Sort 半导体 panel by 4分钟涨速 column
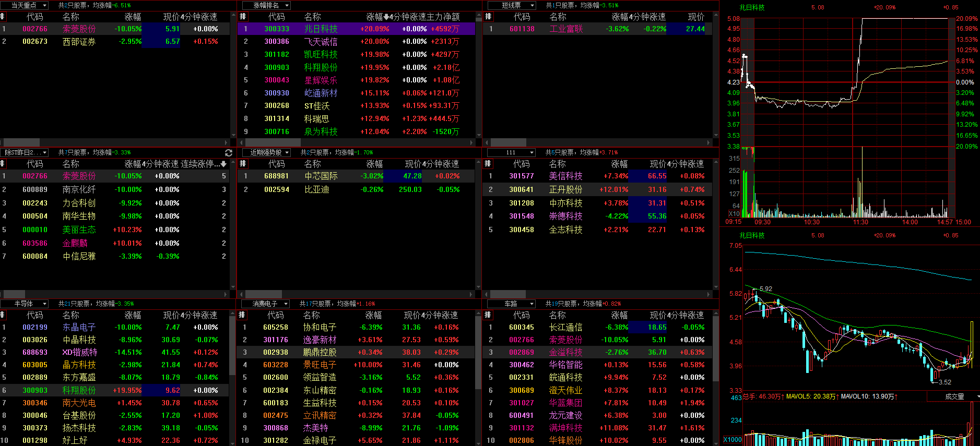The image size is (980, 446). [x=199, y=316]
